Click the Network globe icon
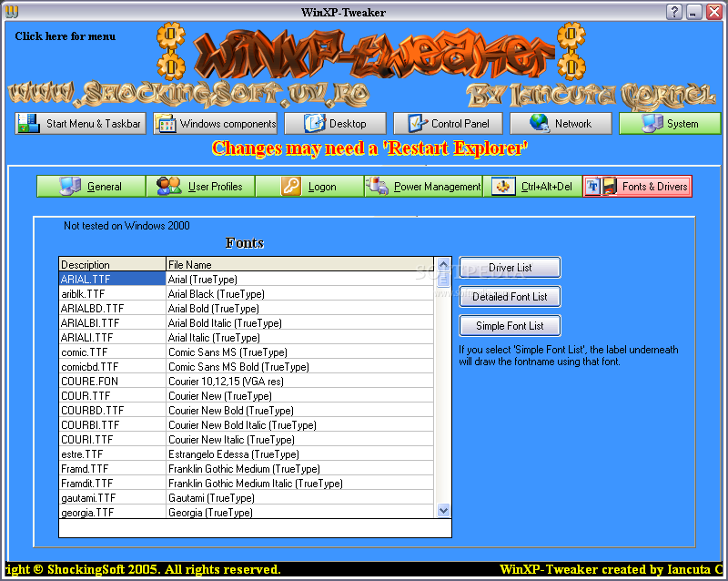 pos(540,124)
